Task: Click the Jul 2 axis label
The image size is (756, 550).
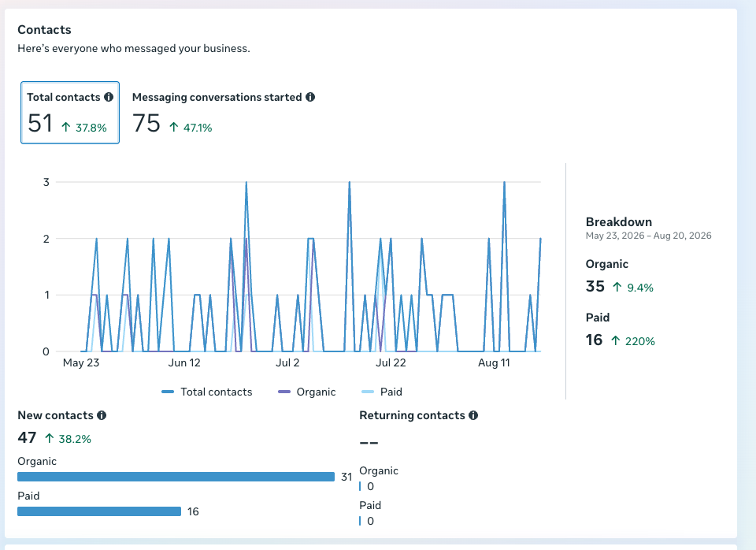Action: pyautogui.click(x=287, y=362)
